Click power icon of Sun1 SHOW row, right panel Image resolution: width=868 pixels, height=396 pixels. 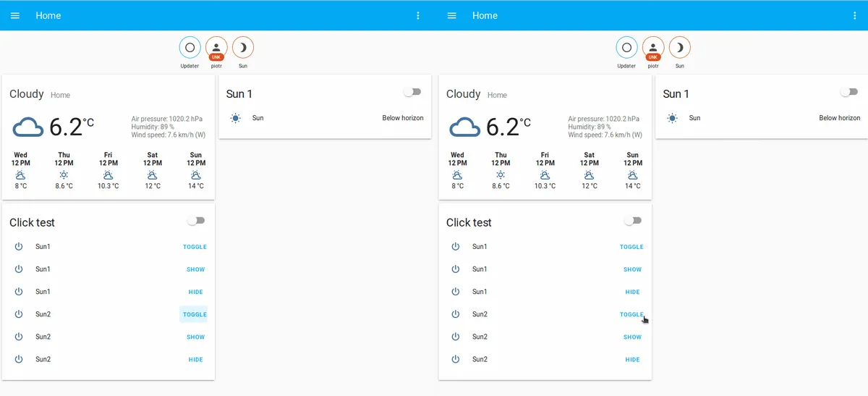456,269
